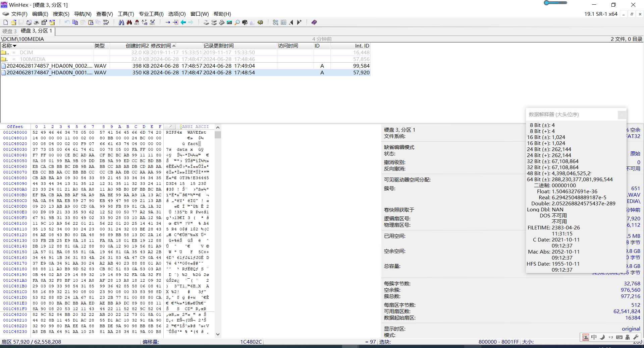644x348 pixels.
Task: Open the Properties toolbar icon
Action: pyautogui.click(x=44, y=22)
